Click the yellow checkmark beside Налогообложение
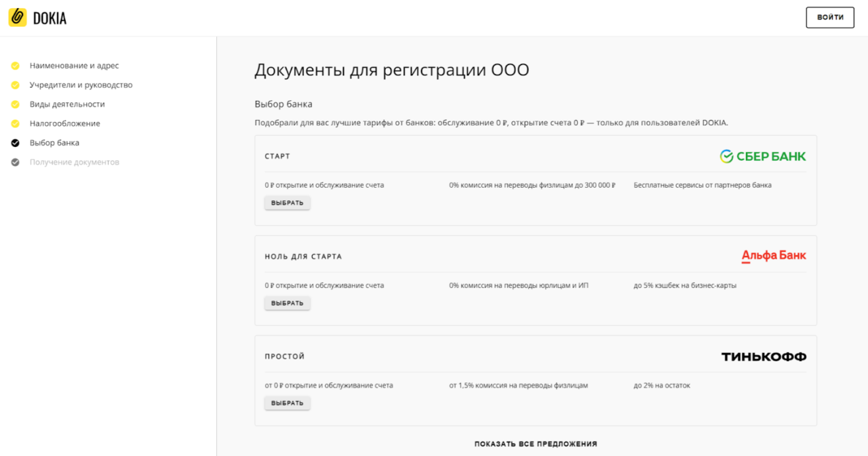This screenshot has height=456, width=868. 15,123
